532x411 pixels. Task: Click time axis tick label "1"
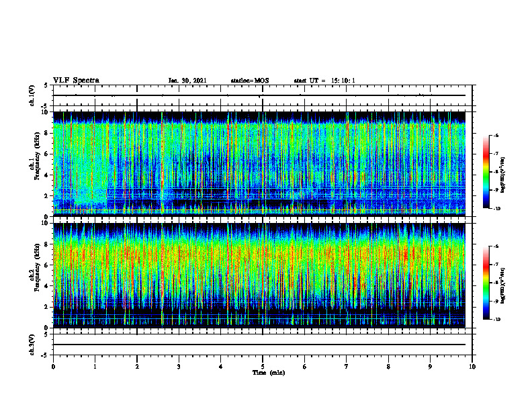tap(95, 367)
